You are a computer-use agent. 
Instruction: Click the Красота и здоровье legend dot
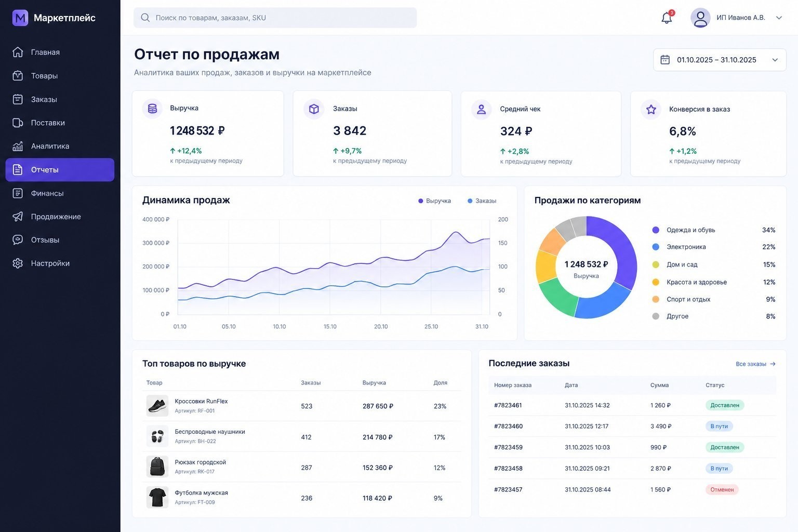pos(656,282)
